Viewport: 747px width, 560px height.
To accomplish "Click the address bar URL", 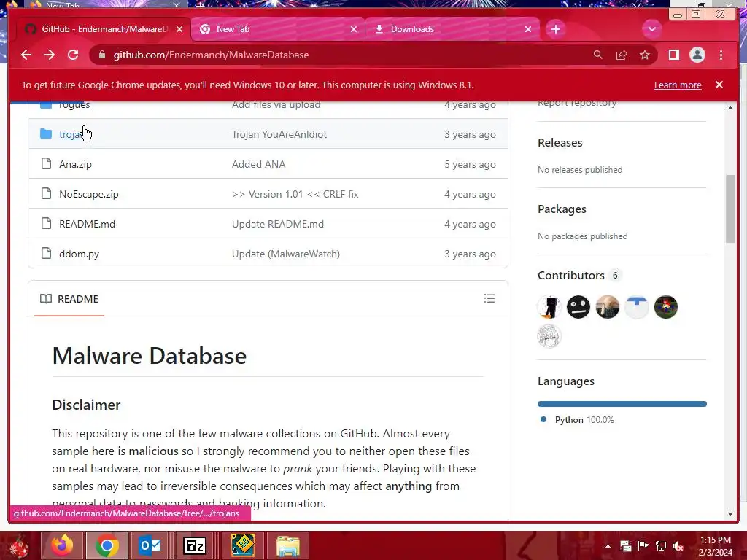I will tap(211, 55).
